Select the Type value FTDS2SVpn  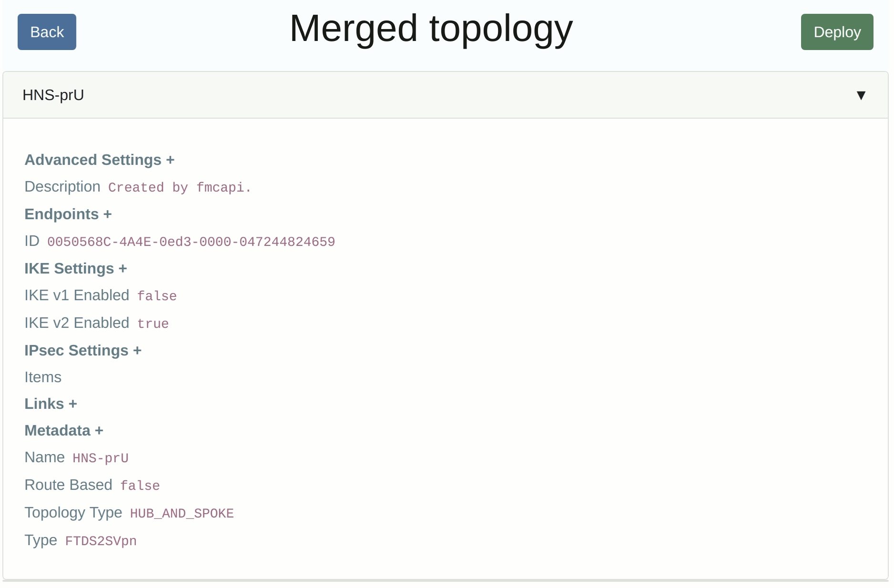(101, 541)
